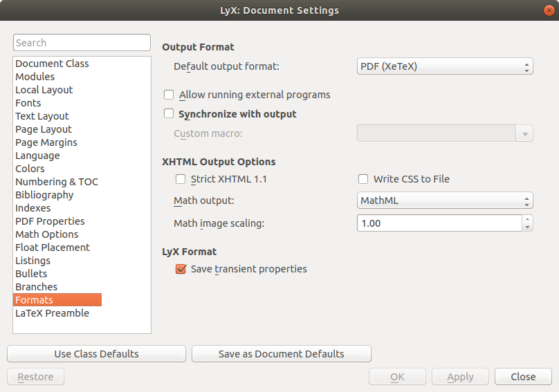
Task: Decrease Math image scaling with down arrow
Action: pyautogui.click(x=528, y=227)
